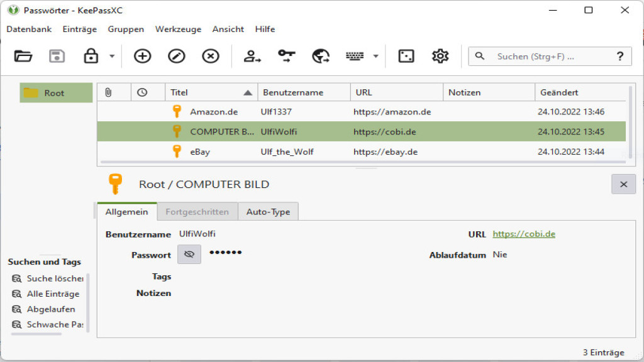Switch to the Auto-Type tab
This screenshot has height=362, width=644.
pos(268,212)
